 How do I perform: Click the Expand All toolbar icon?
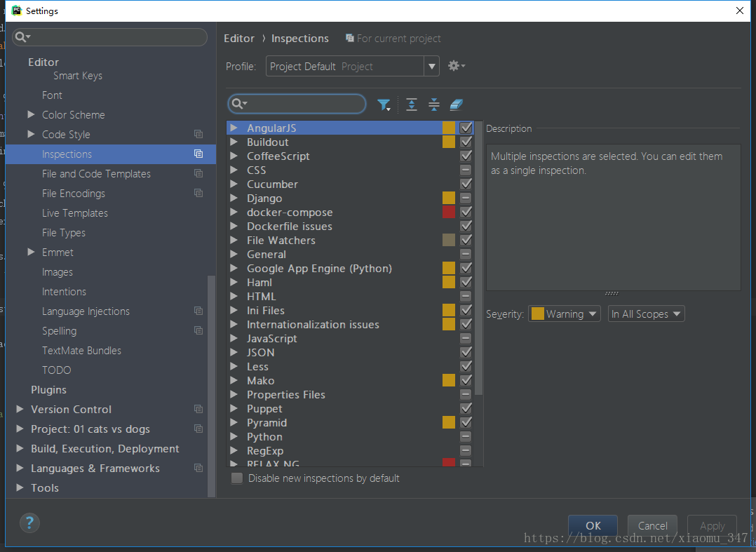411,104
